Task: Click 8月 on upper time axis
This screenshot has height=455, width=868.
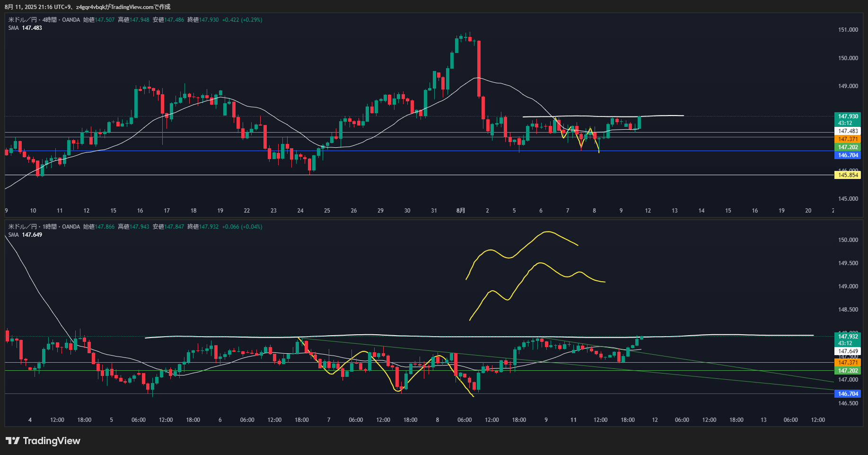Action: tap(461, 211)
